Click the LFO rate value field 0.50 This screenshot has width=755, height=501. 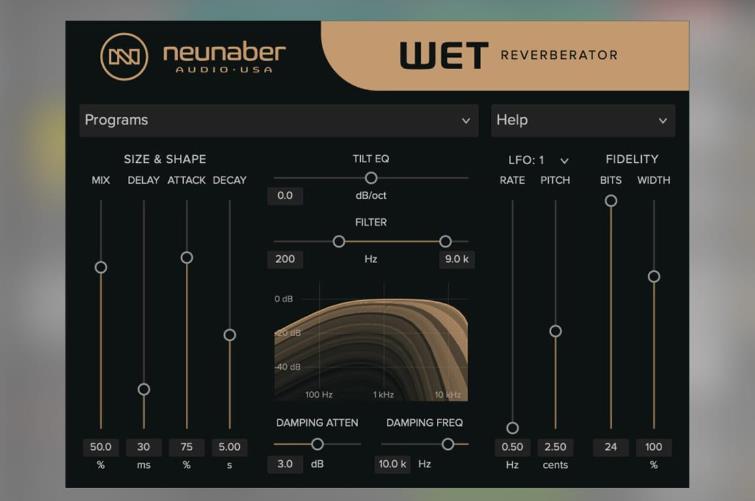click(512, 447)
